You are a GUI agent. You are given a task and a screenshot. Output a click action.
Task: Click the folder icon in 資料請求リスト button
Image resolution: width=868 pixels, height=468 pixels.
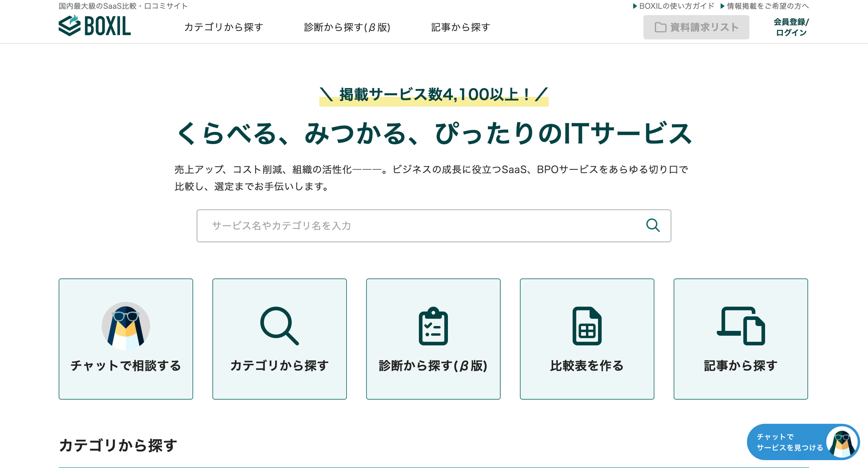[x=660, y=27]
